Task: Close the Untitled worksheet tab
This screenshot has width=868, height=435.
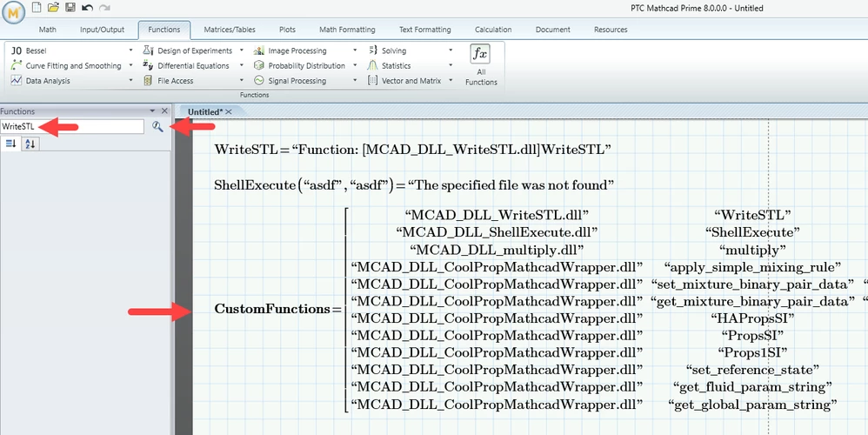Action: tap(229, 111)
